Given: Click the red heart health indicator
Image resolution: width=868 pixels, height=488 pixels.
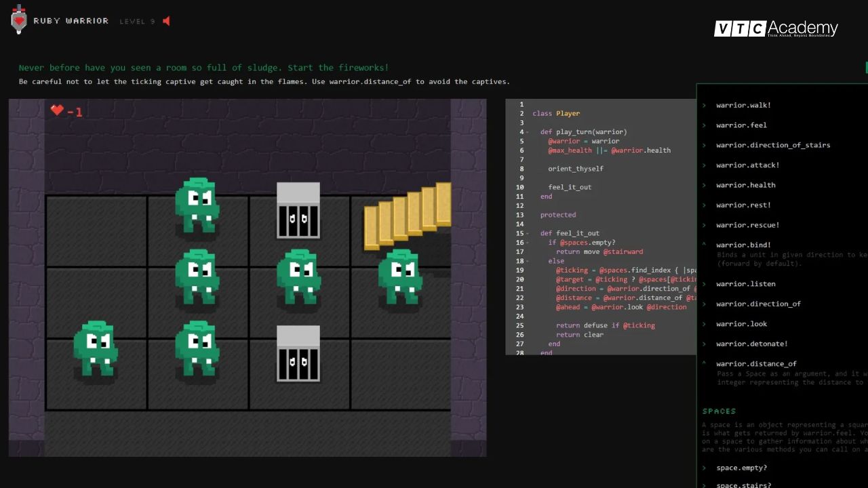Looking at the screenshot, I should 58,110.
